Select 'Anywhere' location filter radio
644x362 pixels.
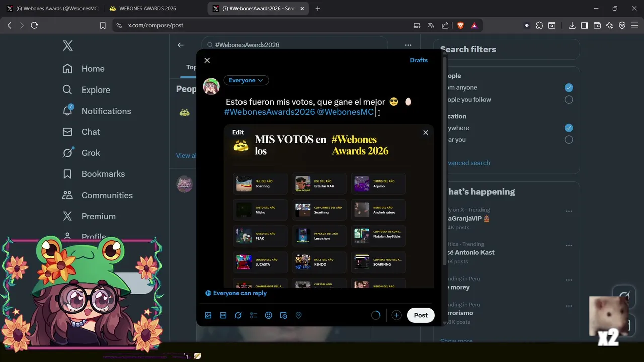click(x=569, y=128)
